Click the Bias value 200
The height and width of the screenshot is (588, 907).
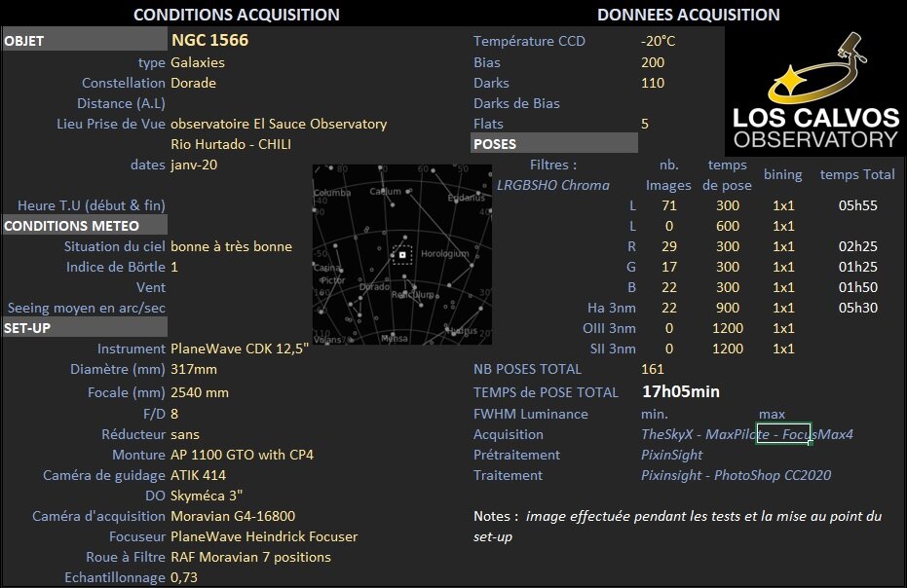tap(653, 62)
